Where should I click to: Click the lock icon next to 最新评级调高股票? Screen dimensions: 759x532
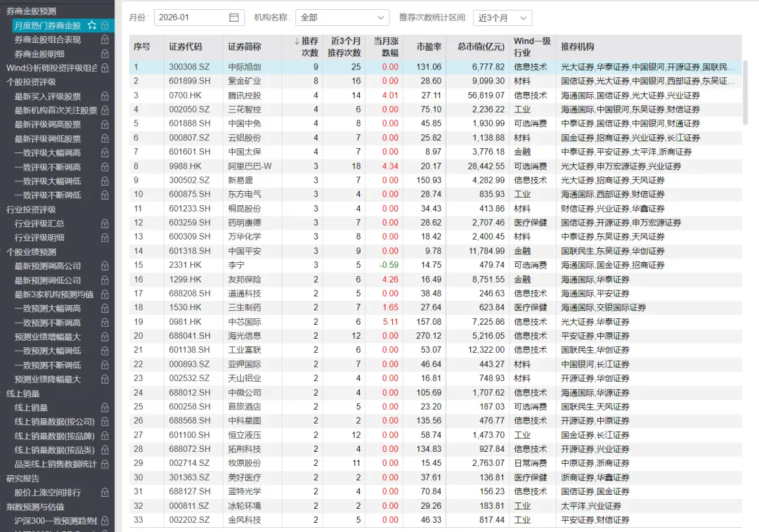[105, 124]
